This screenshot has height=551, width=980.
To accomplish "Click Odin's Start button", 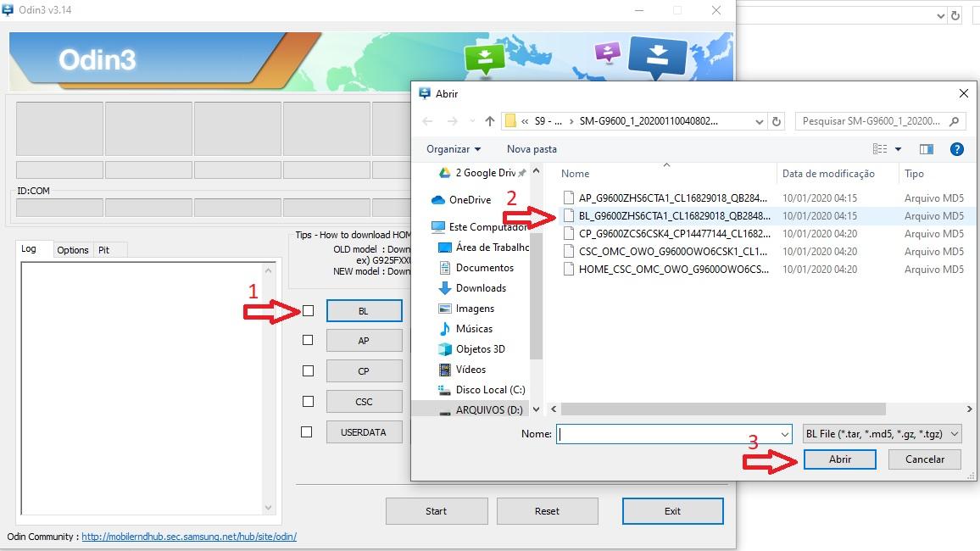I will tap(437, 511).
